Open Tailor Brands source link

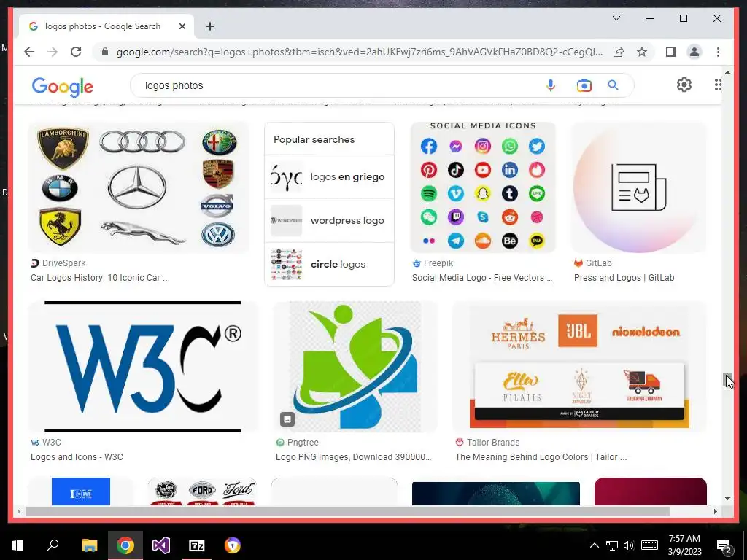[487, 443]
